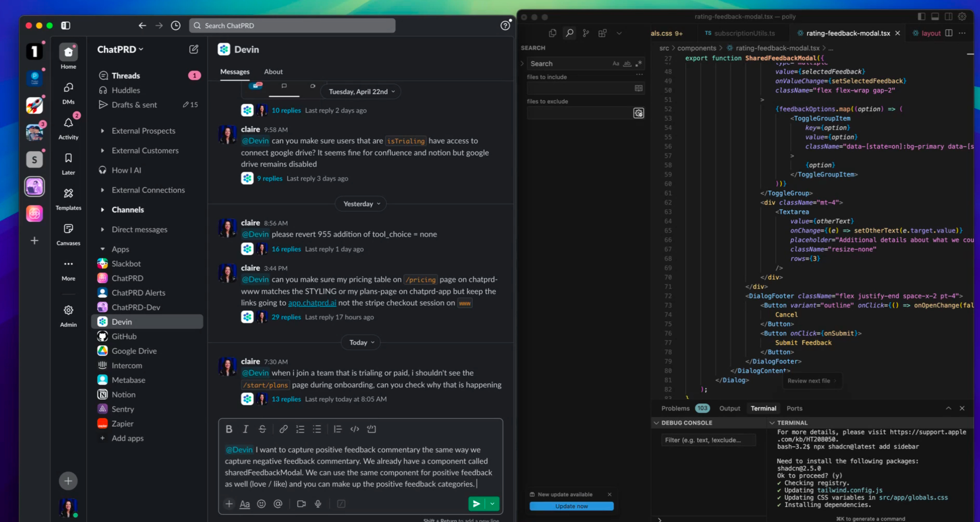Click Review next file button

812,380
